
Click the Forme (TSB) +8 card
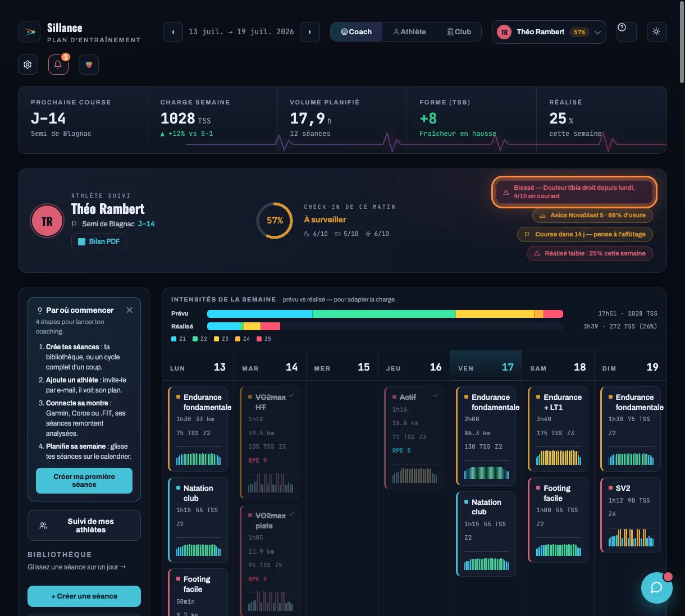[x=472, y=120]
